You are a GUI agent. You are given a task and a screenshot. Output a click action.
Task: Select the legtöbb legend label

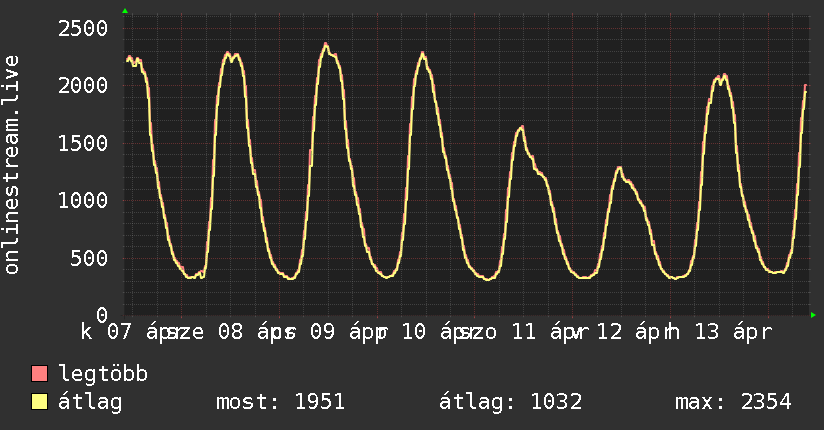click(x=103, y=375)
